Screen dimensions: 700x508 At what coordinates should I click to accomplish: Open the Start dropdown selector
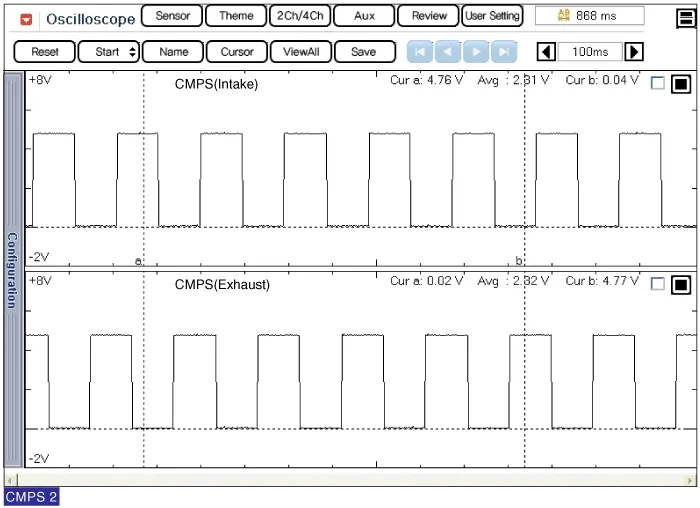click(x=108, y=52)
